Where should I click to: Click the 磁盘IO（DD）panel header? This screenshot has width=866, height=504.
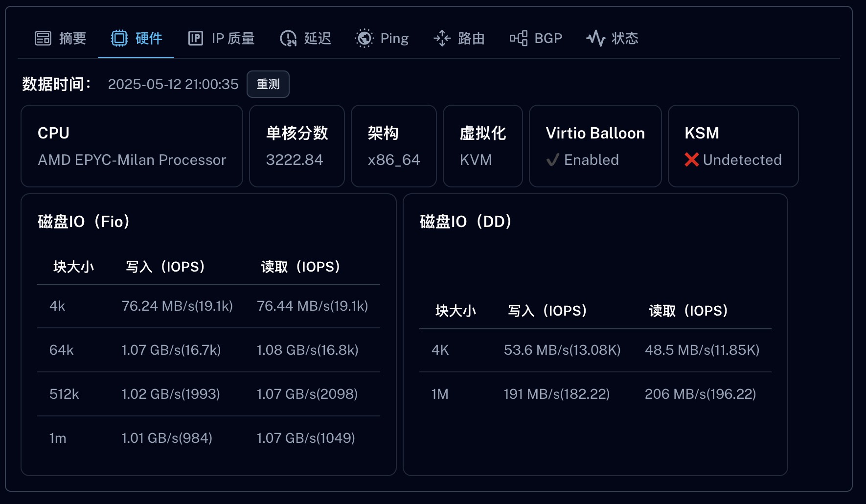coord(465,222)
